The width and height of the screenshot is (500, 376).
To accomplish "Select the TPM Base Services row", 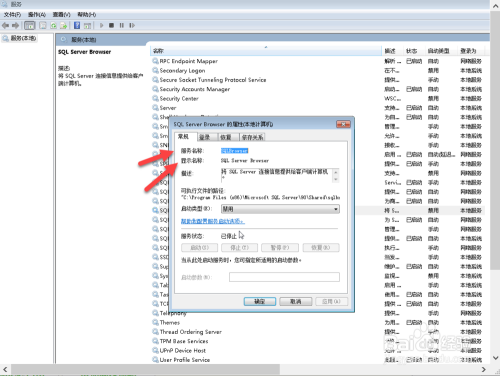I will (x=317, y=341).
